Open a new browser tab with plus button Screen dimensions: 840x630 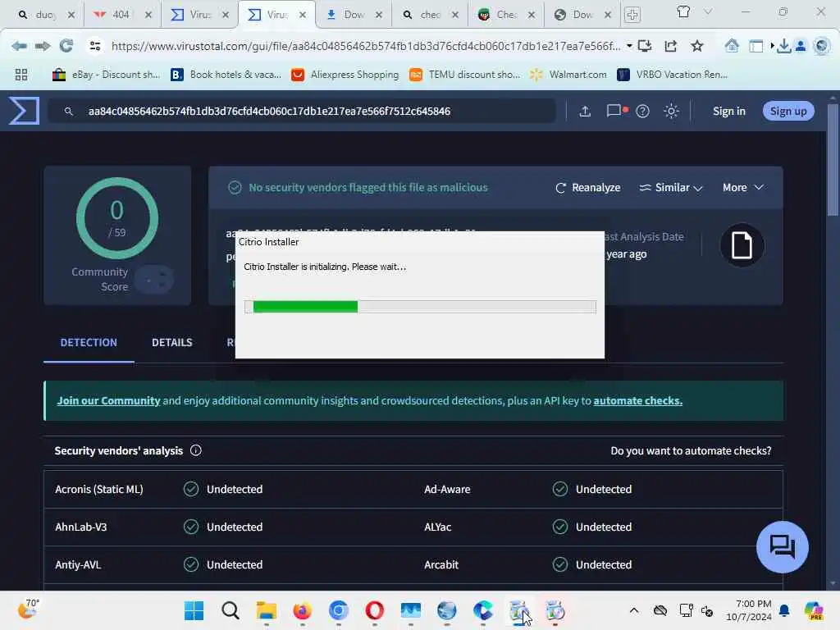coord(632,15)
